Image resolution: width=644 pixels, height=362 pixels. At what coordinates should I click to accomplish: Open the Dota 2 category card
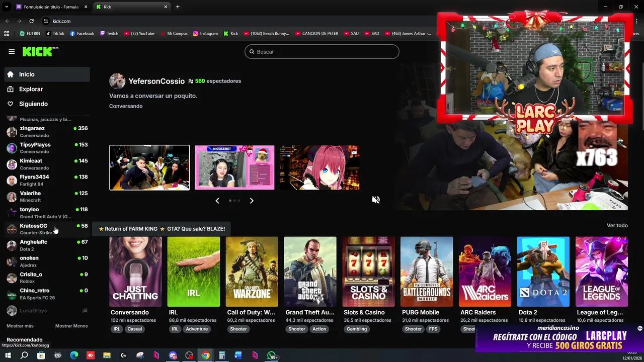(543, 271)
